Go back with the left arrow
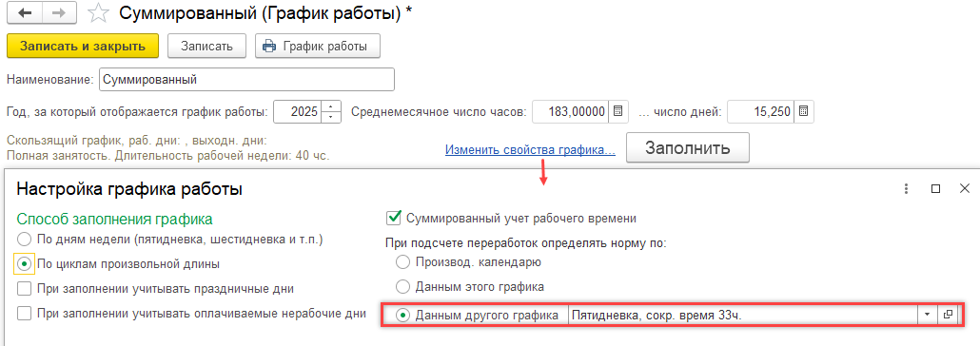The height and width of the screenshot is (346, 980). (24, 12)
